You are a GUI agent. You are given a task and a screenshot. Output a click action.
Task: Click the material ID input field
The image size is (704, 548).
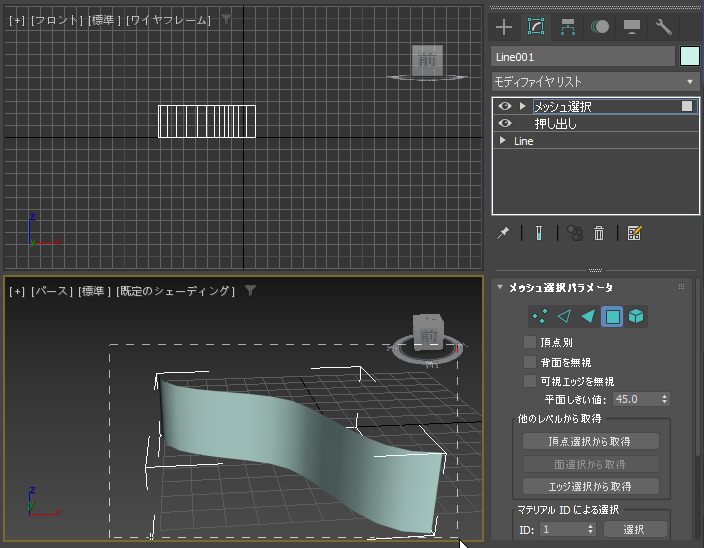(x=563, y=530)
